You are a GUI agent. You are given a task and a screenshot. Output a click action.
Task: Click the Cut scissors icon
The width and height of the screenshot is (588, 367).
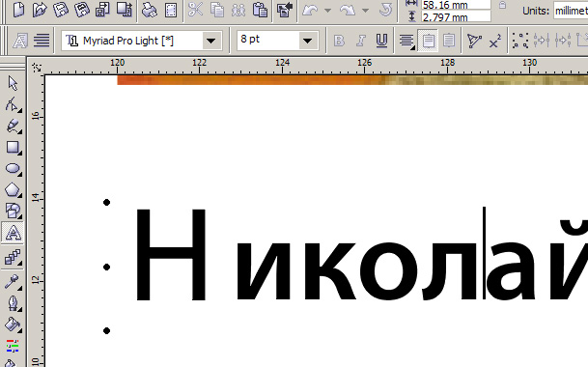[x=195, y=10]
